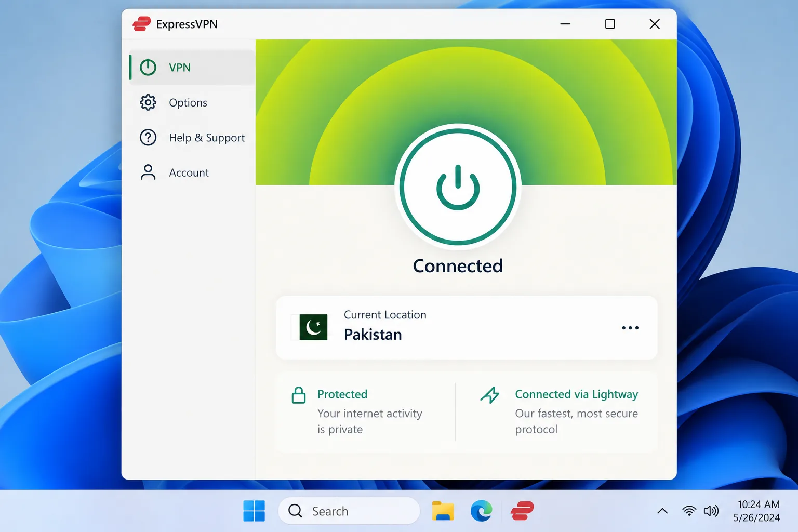This screenshot has width=798, height=532.
Task: Minimize the ExpressVPN window
Action: 565,24
